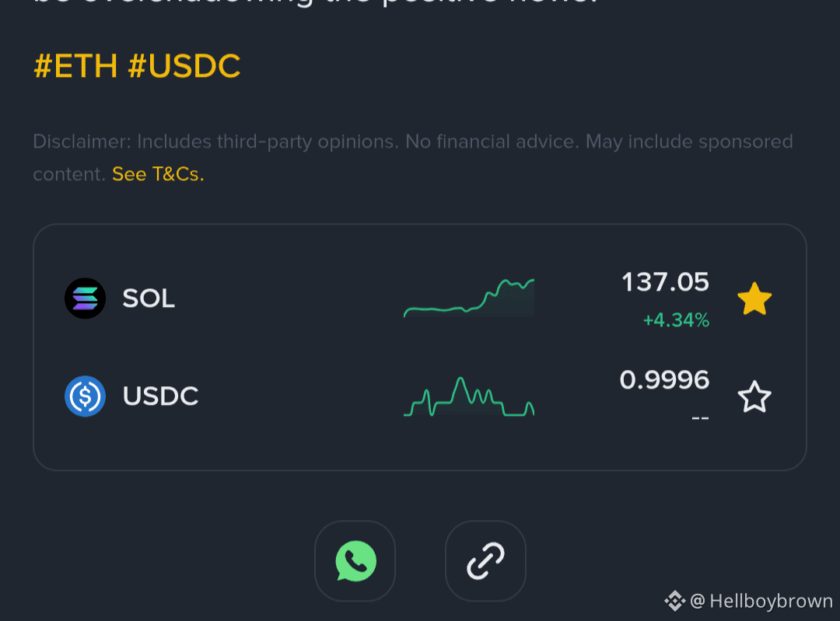Open the See T&Cs link
This screenshot has width=840, height=621.
158,174
